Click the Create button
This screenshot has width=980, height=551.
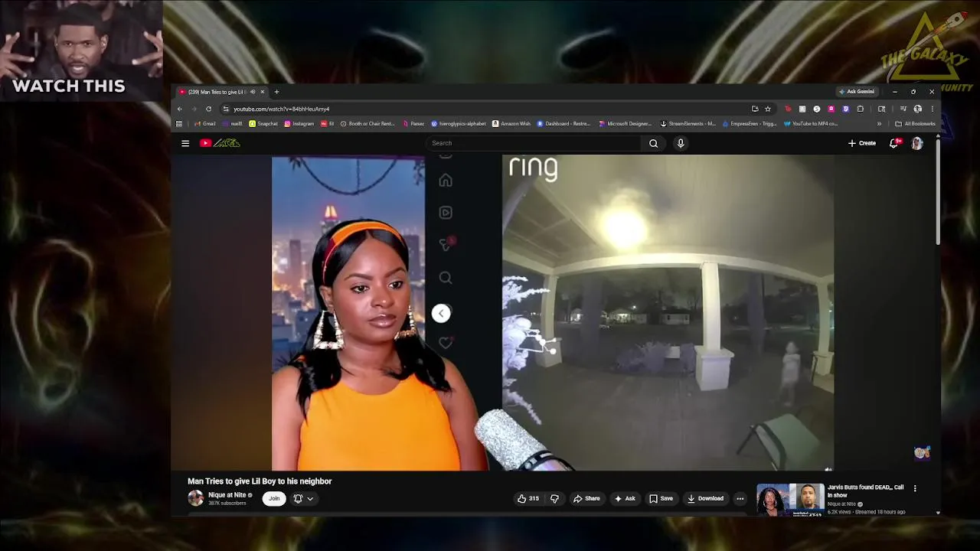coord(862,143)
